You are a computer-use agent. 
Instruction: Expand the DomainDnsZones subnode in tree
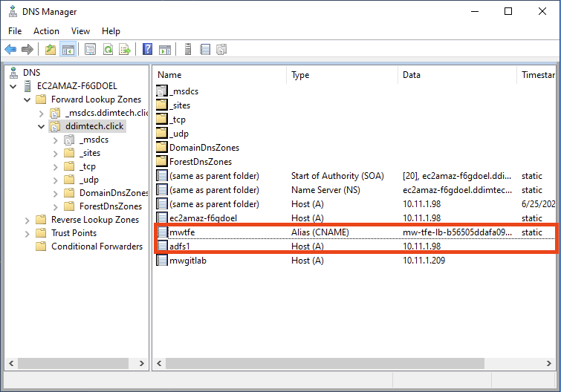pos(55,194)
